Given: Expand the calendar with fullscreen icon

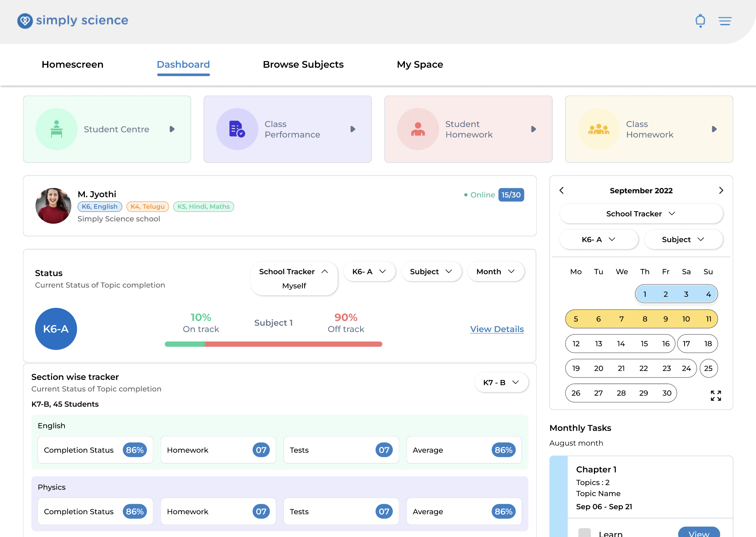Looking at the screenshot, I should (716, 396).
